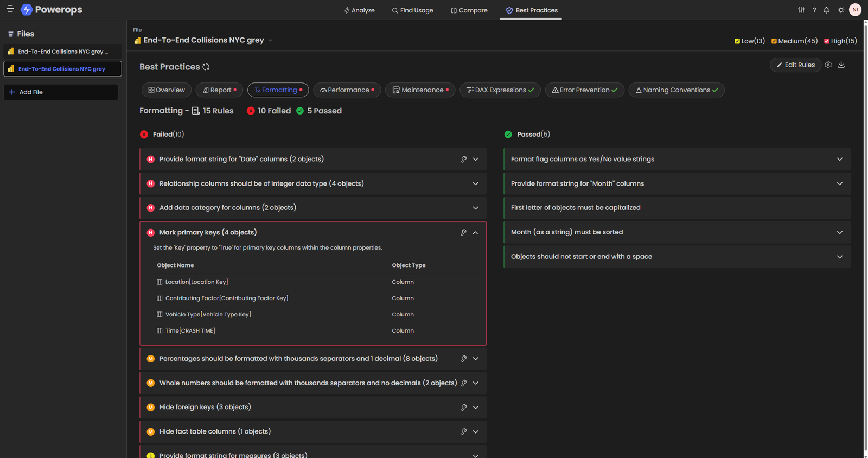Viewport: 868px width, 458px height.
Task: Click the Location[Location Key] object name
Action: [196, 282]
